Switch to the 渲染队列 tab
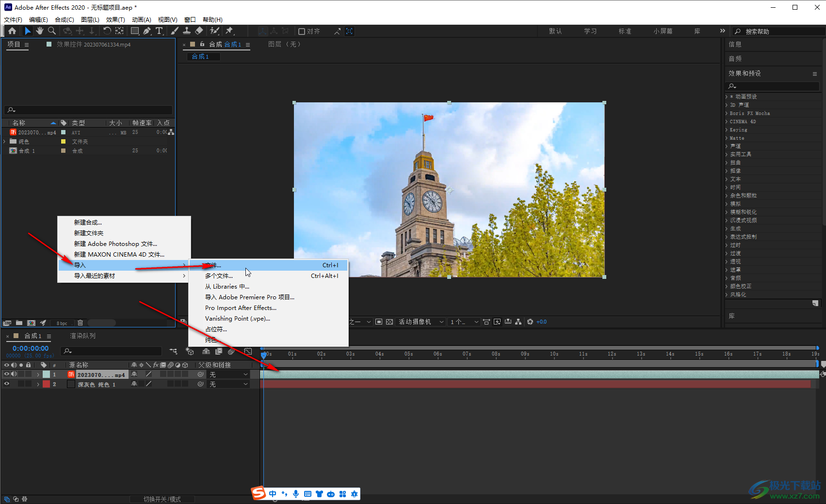 coord(82,336)
